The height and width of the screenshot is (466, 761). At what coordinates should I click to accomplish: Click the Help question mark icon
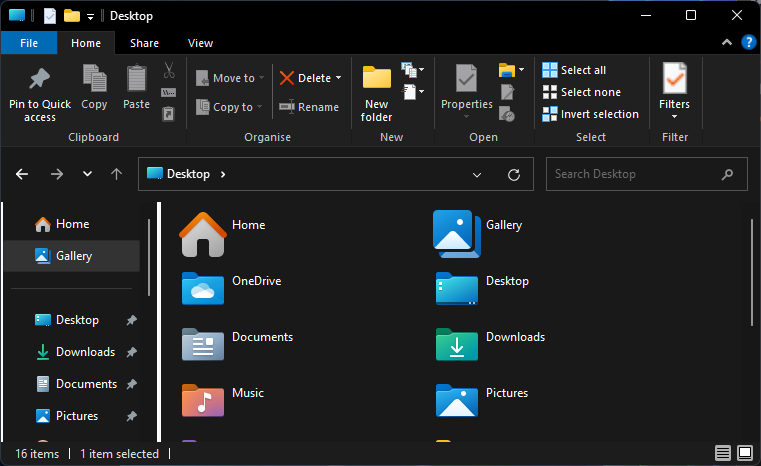click(748, 43)
